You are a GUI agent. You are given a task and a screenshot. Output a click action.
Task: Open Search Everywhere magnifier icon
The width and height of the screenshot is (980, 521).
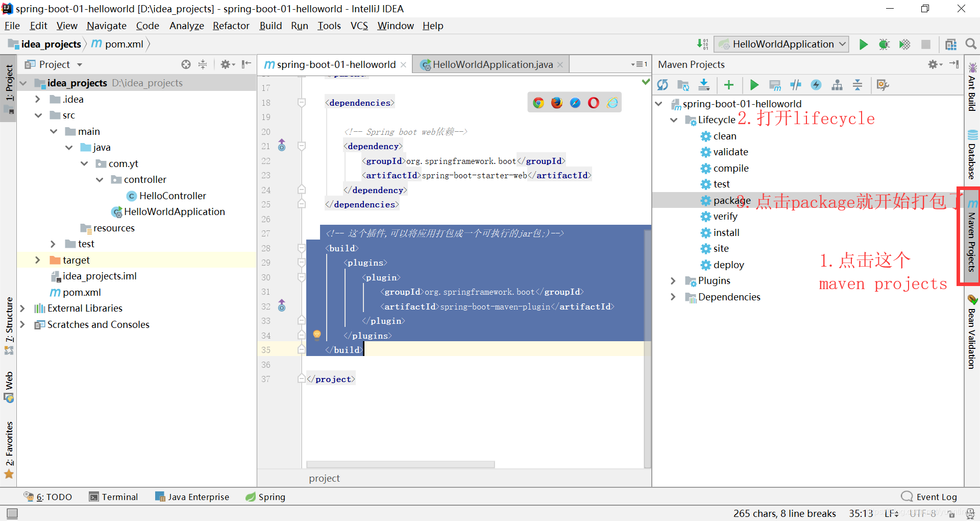(971, 44)
